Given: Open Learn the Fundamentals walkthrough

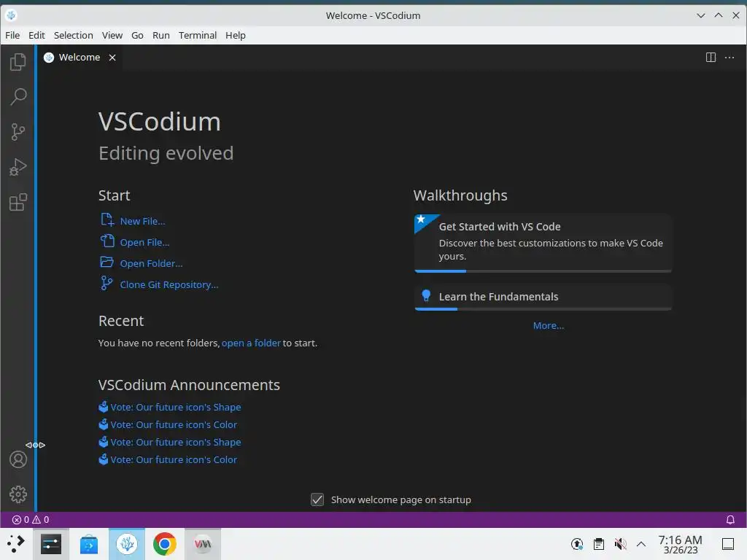Looking at the screenshot, I should click(x=543, y=297).
